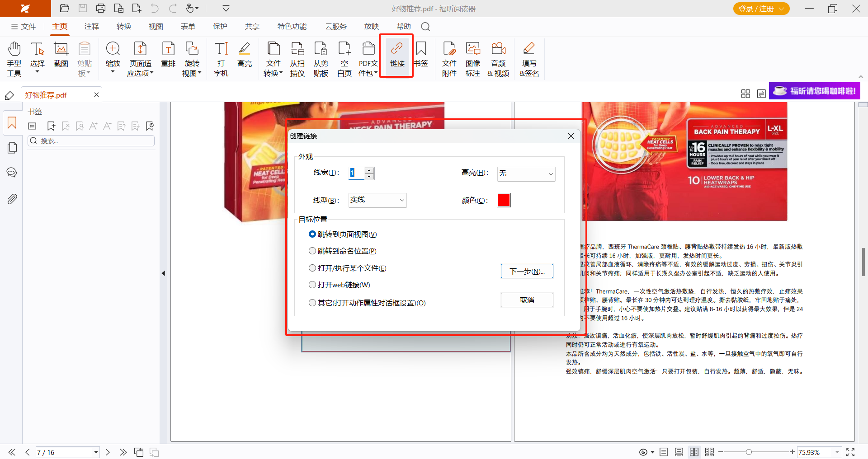Image resolution: width=868 pixels, height=459 pixels.
Task: Close the 创建链接 dialog
Action: click(571, 136)
